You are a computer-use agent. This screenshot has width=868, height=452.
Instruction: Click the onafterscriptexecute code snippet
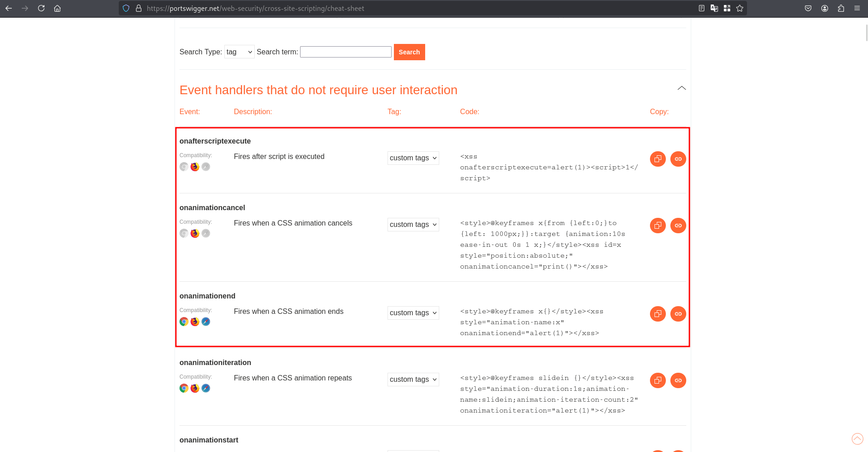(x=549, y=167)
